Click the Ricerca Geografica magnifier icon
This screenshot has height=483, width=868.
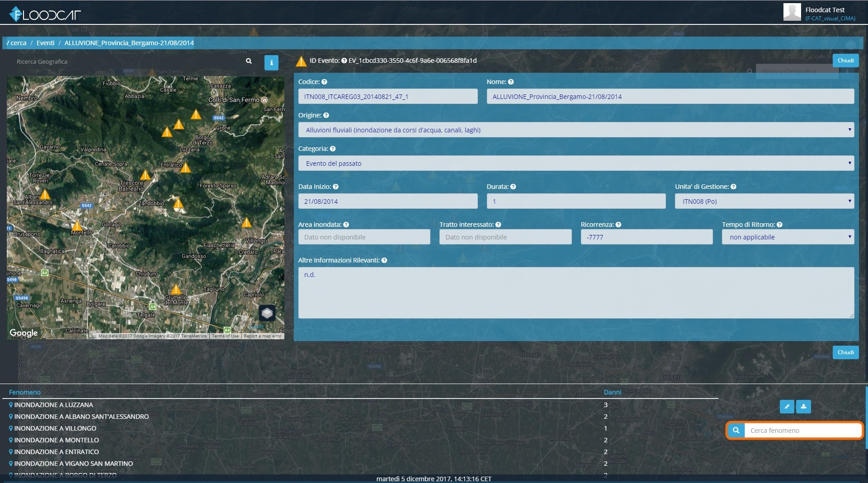[249, 61]
